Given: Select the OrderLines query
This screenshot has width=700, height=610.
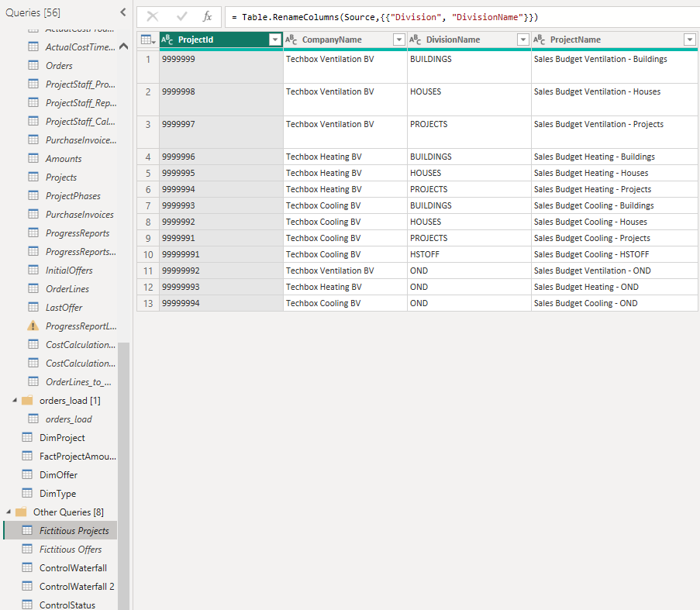Looking at the screenshot, I should (67, 288).
